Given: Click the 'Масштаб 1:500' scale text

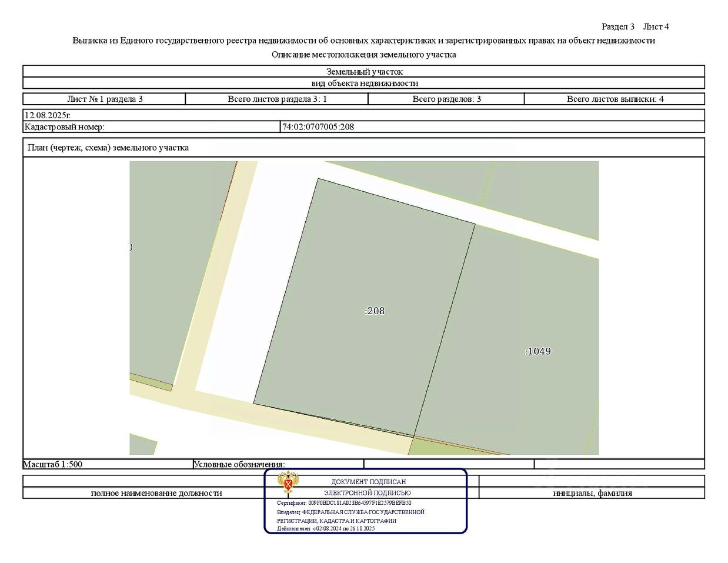Looking at the screenshot, I should 53,464.
